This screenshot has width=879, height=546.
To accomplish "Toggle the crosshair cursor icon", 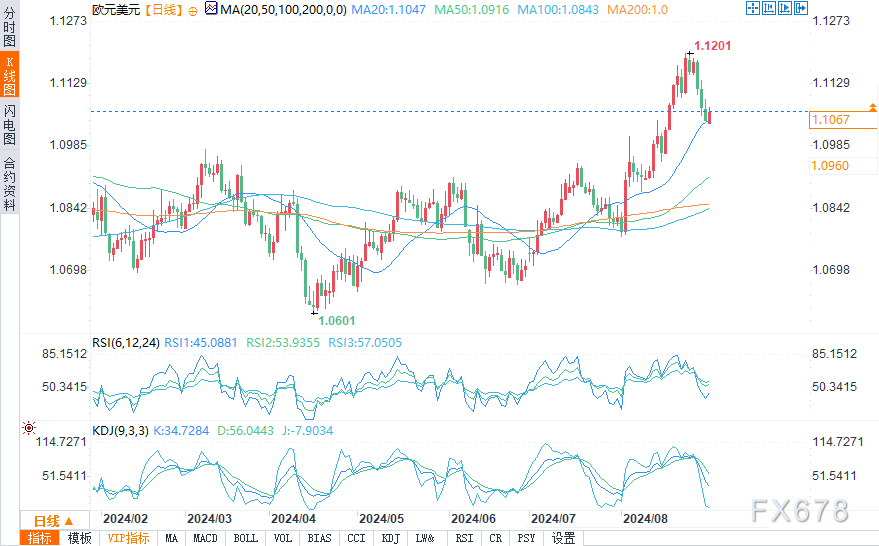I will pyautogui.click(x=753, y=8).
